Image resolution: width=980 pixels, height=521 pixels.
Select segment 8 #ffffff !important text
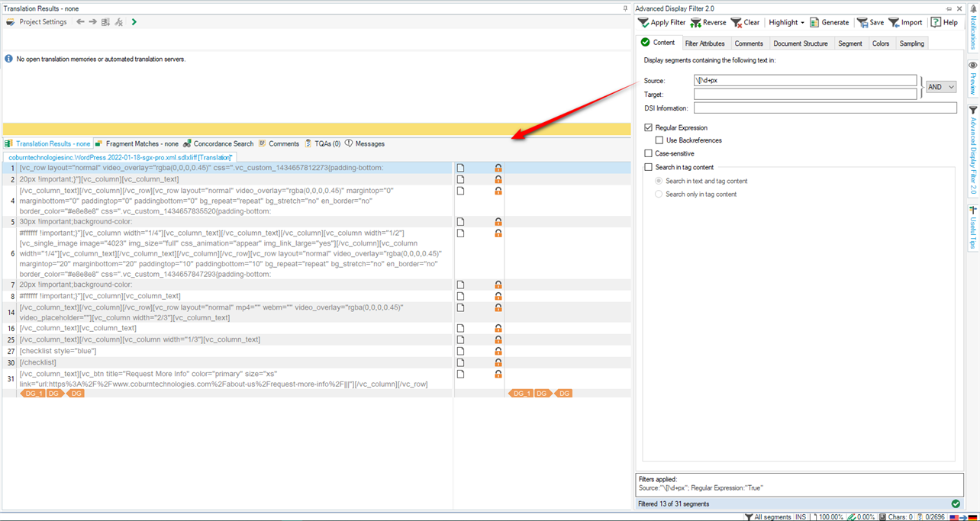100,296
